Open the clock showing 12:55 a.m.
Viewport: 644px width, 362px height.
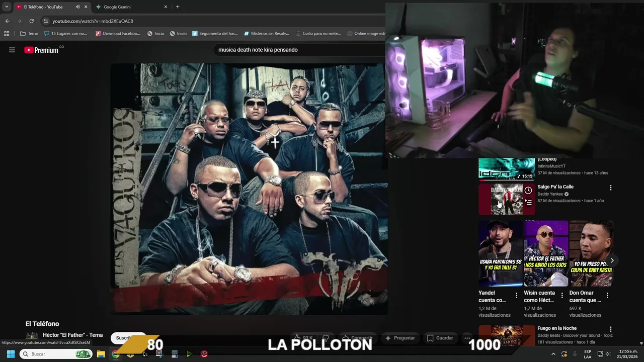627,354
